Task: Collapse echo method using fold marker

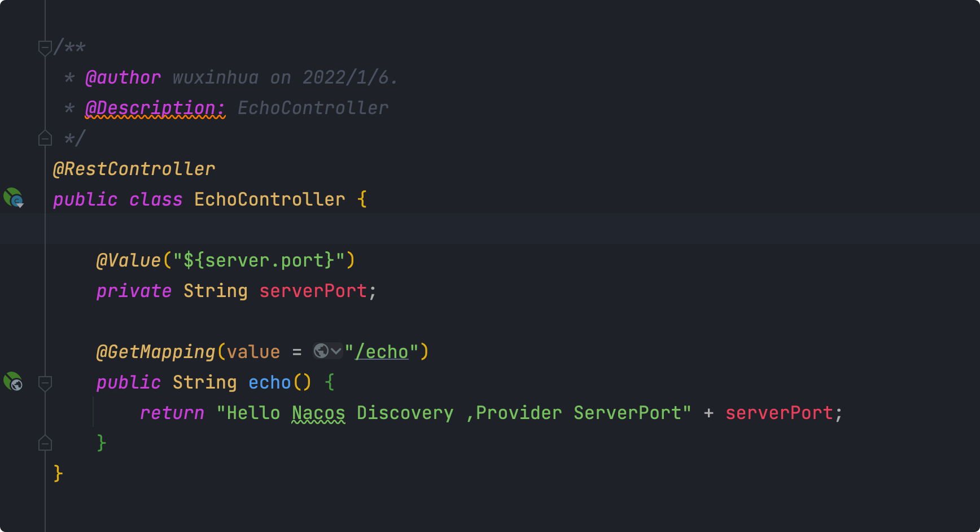Action: (45, 383)
